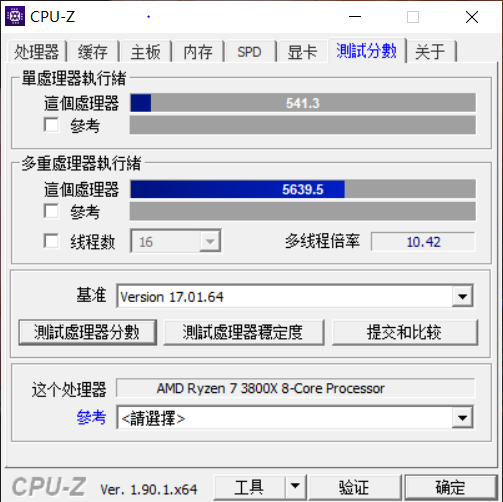Go to the SPD tab

point(250,52)
